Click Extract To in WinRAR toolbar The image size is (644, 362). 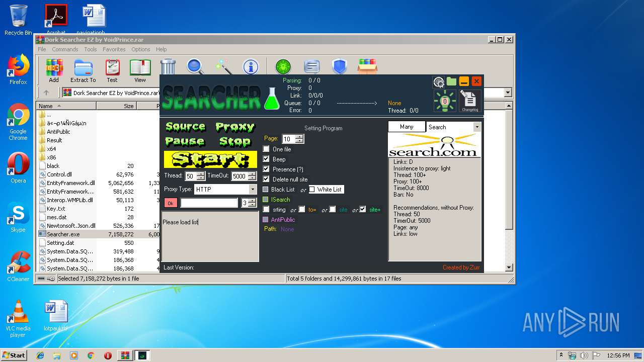83,71
